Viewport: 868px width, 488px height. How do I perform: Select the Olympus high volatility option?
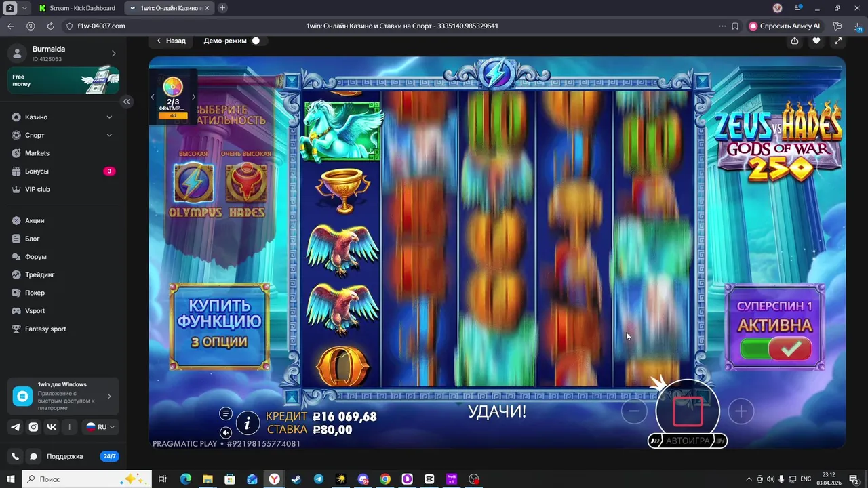(x=194, y=184)
